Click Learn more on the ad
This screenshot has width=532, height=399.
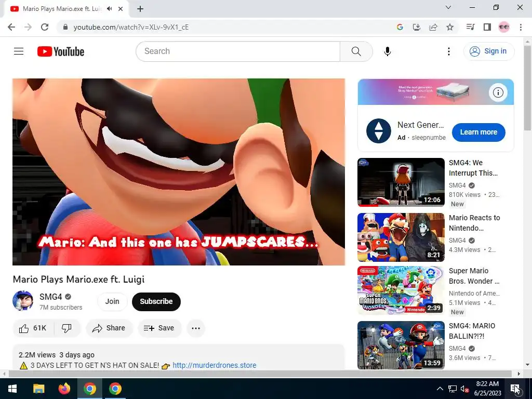pyautogui.click(x=478, y=132)
